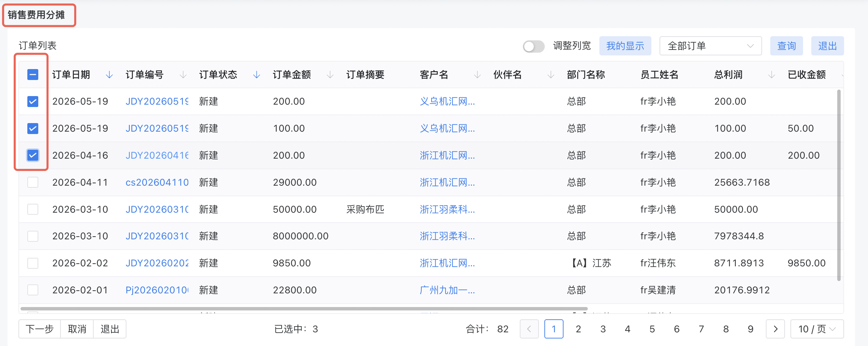Check the 2026-02-02 order row
The image size is (868, 346).
pos(33,263)
